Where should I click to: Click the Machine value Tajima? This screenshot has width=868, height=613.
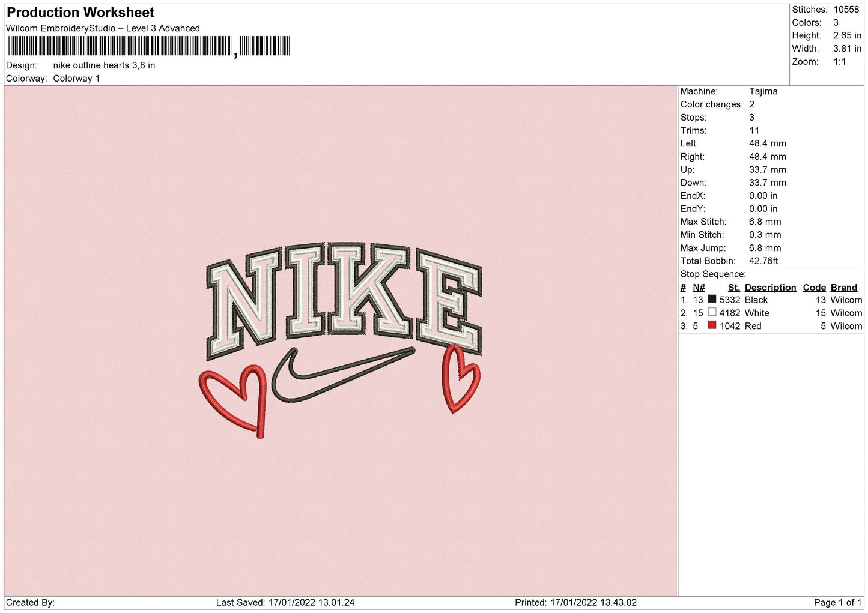pyautogui.click(x=763, y=91)
